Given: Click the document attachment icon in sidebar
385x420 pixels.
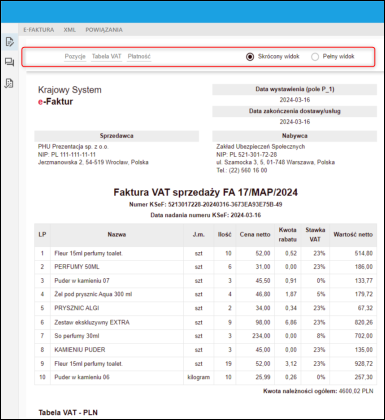Looking at the screenshot, I should point(9,83).
